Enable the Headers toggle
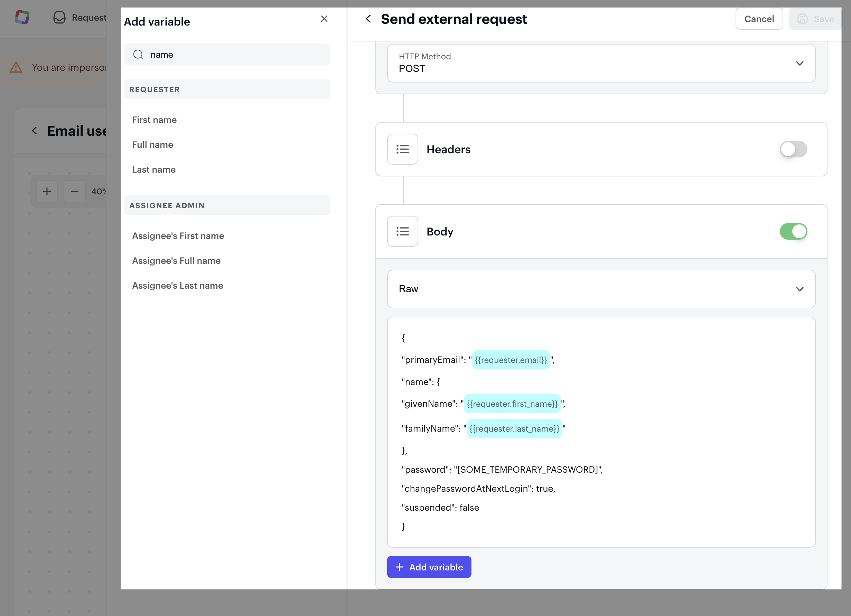This screenshot has width=851, height=616. tap(793, 149)
